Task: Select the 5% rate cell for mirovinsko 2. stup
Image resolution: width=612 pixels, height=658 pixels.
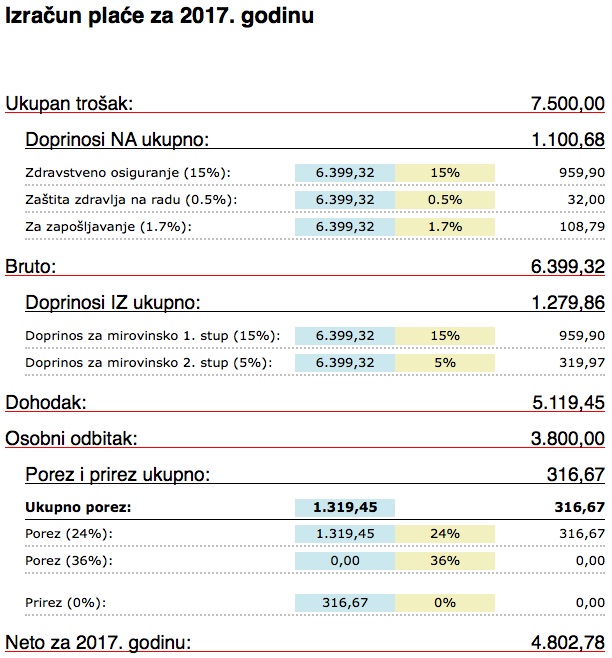Action: [x=445, y=362]
